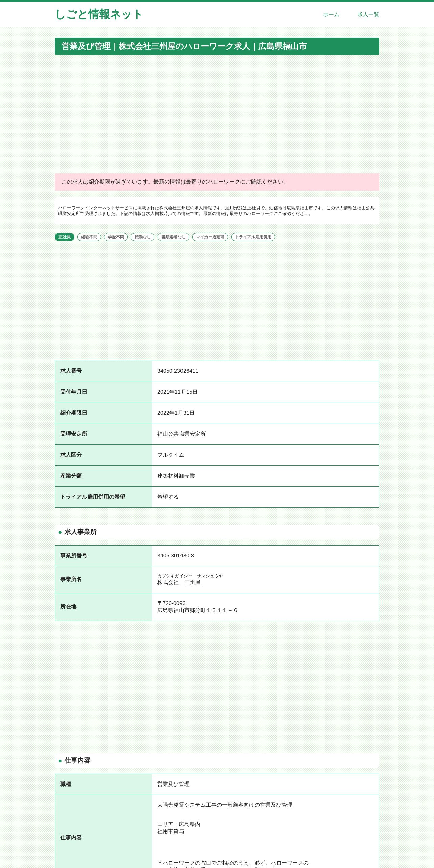Select the 学歴不問 tag

pyautogui.click(x=116, y=237)
